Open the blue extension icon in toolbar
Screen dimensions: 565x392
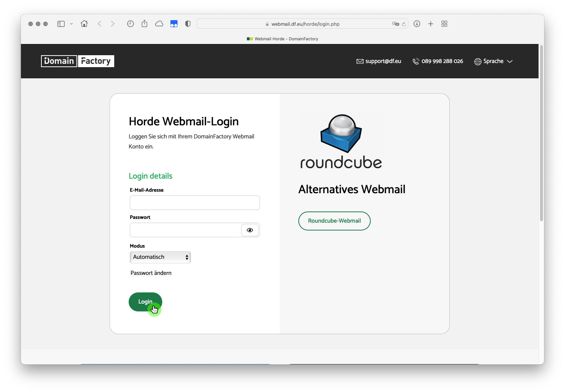[174, 24]
